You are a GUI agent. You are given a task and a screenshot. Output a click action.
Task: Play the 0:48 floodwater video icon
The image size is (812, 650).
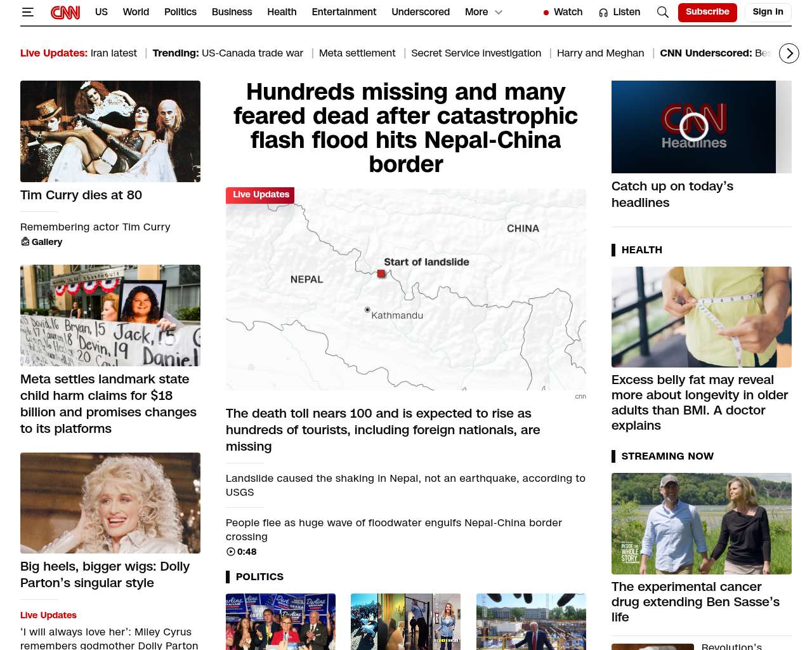tap(230, 552)
